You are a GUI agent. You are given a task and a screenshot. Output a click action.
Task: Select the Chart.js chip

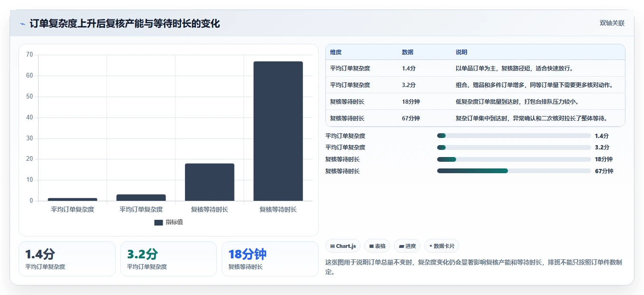pos(343,246)
